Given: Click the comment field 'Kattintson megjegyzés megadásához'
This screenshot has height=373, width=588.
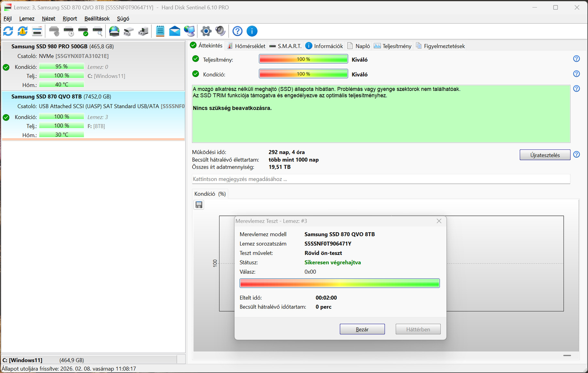Looking at the screenshot, I should point(381,179).
